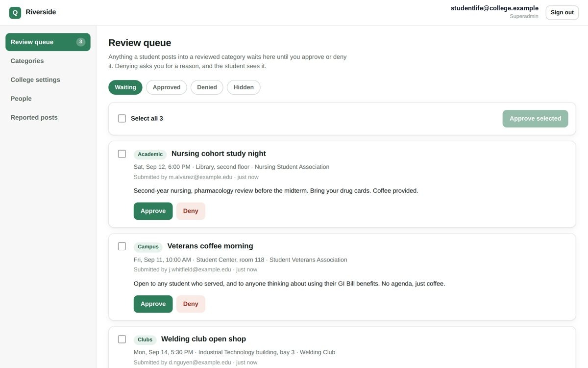Deny the Nursing cohort study night post

(191, 211)
